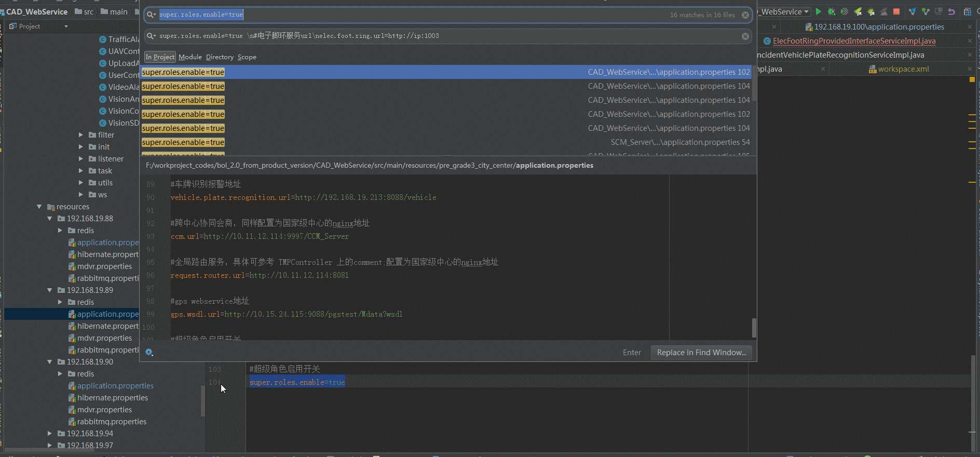Click Run with Coverage icon

(x=845, y=11)
